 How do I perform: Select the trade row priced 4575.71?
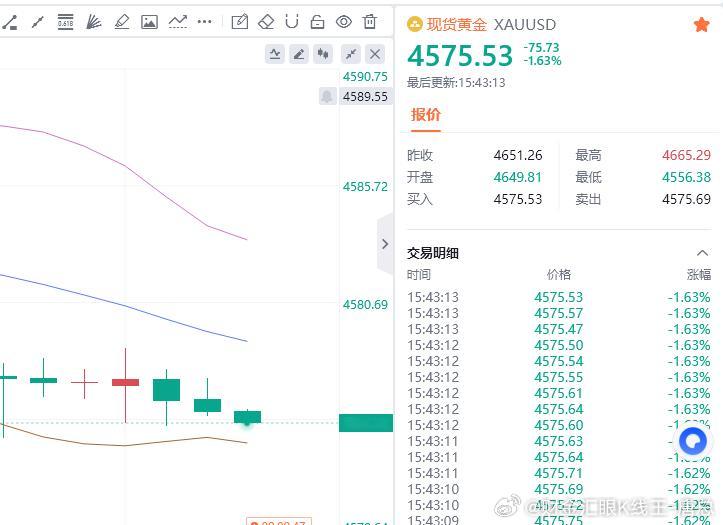tap(559, 473)
